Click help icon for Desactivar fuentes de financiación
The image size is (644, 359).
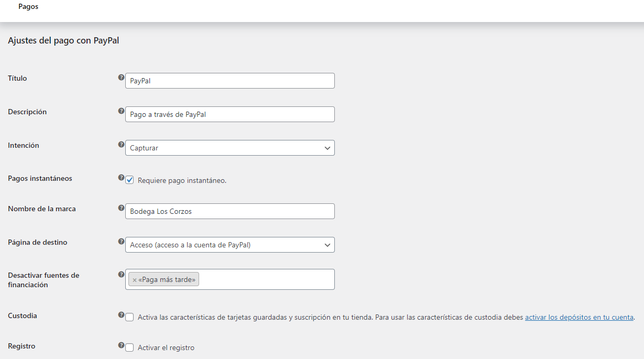[x=122, y=274]
